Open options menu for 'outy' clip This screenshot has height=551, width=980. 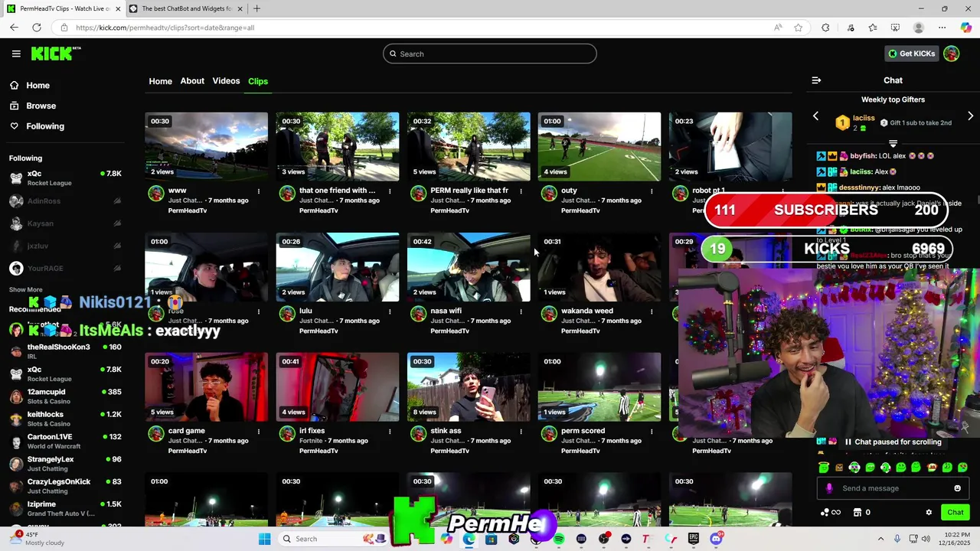(652, 191)
